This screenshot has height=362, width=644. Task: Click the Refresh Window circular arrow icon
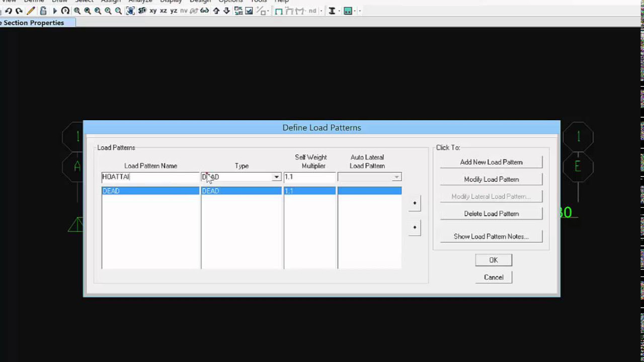(x=65, y=11)
